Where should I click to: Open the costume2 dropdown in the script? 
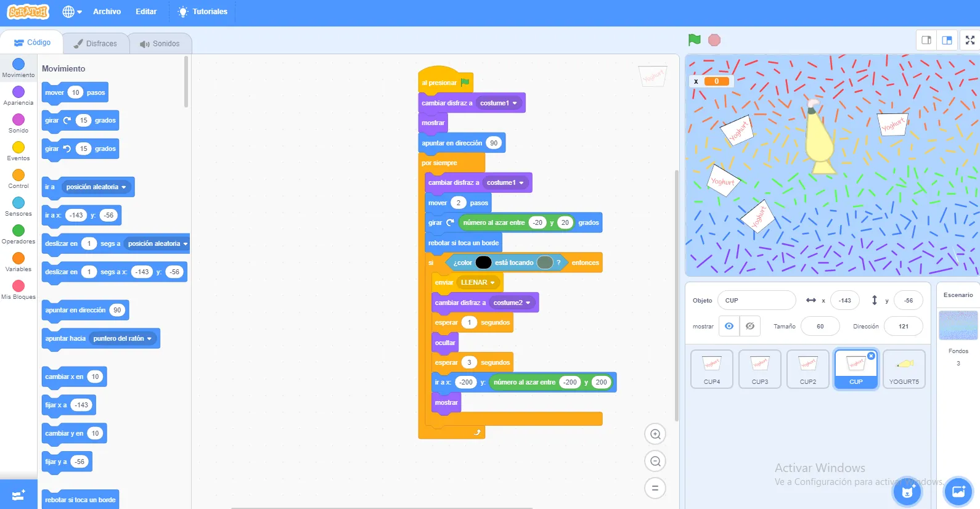point(512,303)
